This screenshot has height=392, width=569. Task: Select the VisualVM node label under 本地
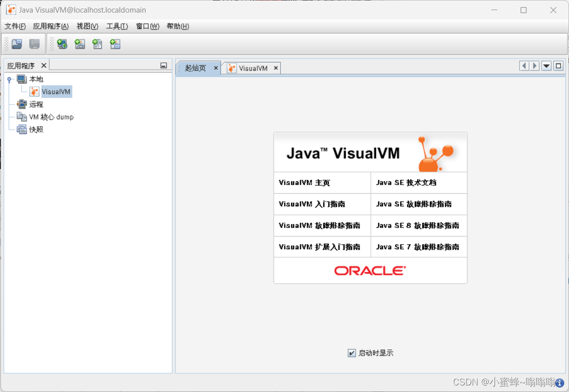pyautogui.click(x=56, y=92)
